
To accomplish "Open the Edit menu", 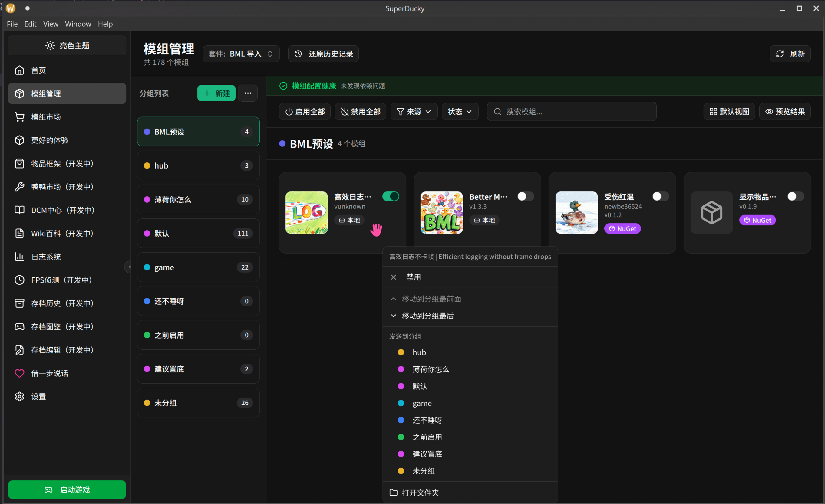I will (x=31, y=24).
